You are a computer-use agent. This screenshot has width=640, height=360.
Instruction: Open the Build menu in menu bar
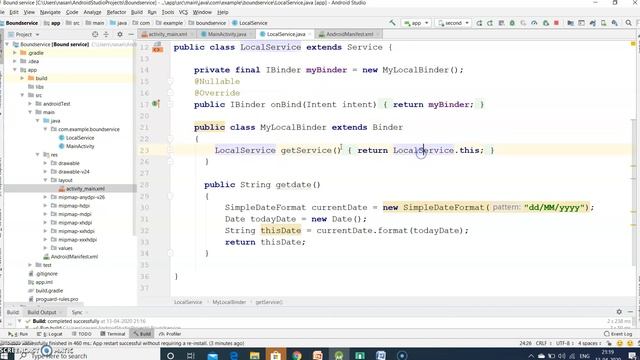pos(137,12)
